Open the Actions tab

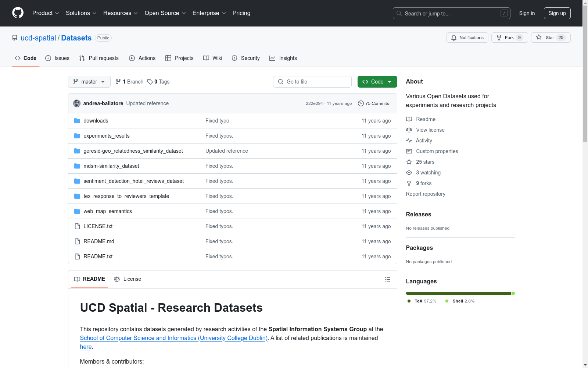click(142, 58)
